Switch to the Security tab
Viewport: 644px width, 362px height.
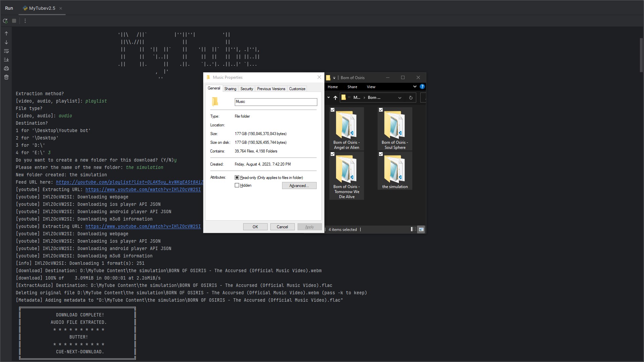coord(247,89)
